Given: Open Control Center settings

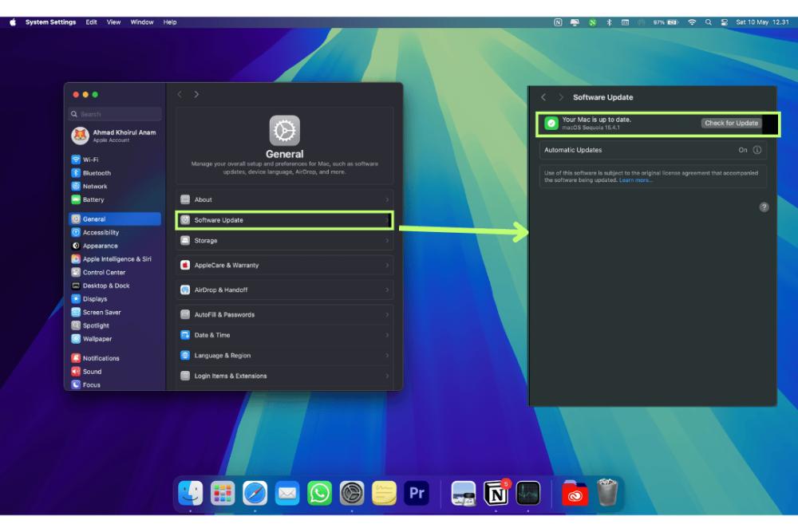Looking at the screenshot, I should coord(114,272).
